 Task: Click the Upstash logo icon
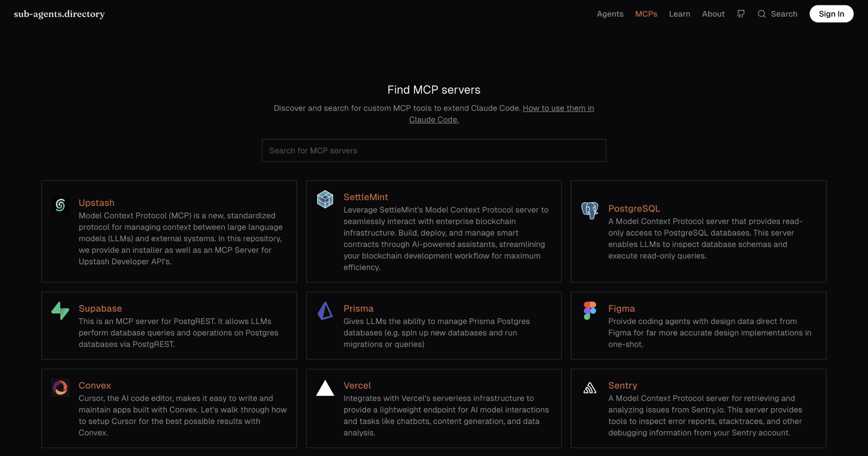[60, 205]
